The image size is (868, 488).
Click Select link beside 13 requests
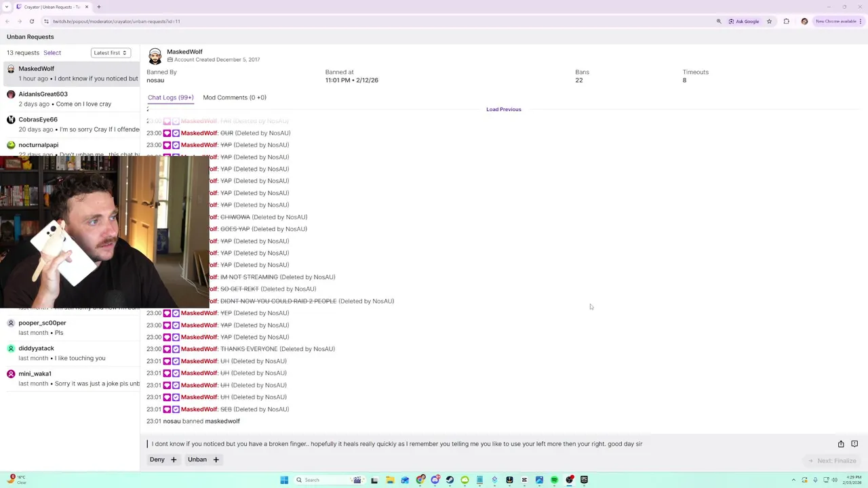(52, 53)
